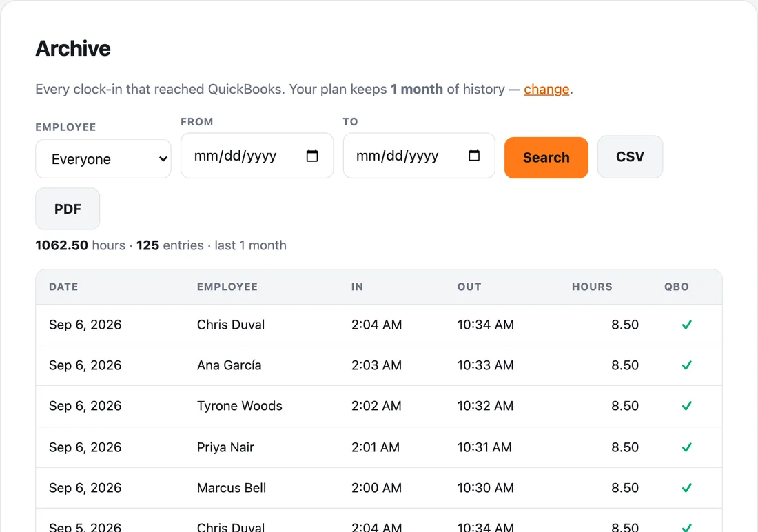Open the To date calendar picker
Screen dimensions: 758x532
pos(474,156)
